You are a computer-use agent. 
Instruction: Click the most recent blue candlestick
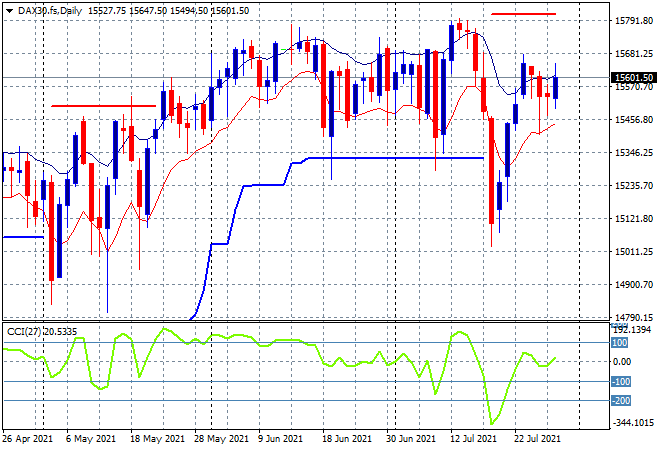(x=556, y=88)
